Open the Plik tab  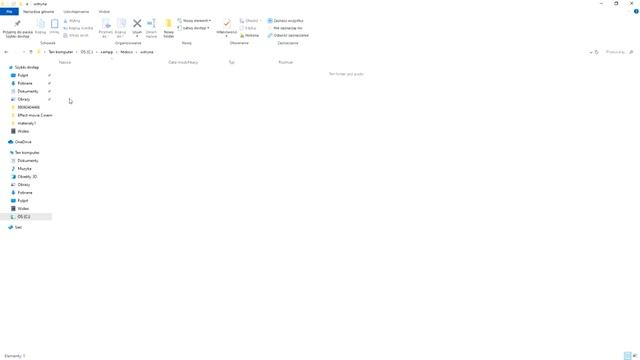coord(9,12)
